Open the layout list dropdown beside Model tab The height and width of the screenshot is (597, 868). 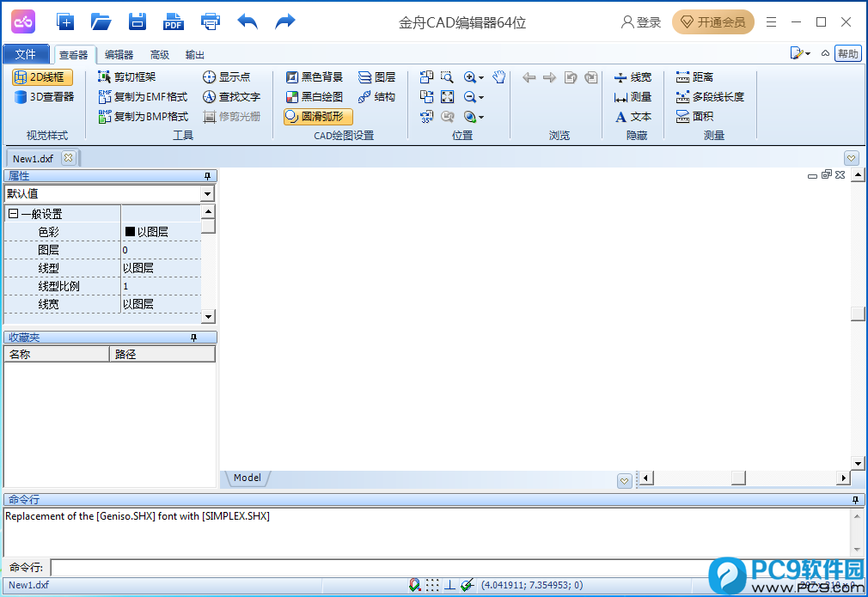click(x=625, y=481)
